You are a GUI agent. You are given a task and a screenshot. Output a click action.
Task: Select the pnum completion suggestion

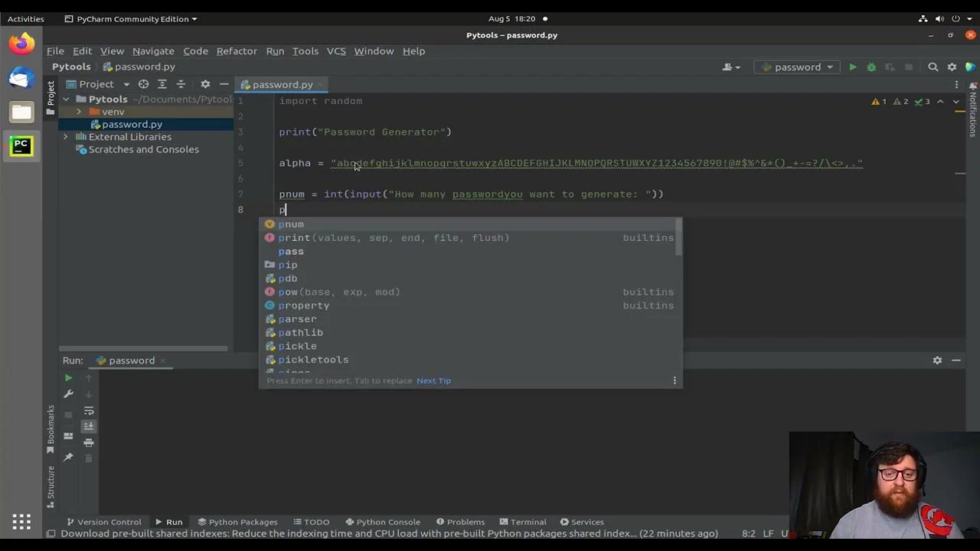tap(291, 224)
